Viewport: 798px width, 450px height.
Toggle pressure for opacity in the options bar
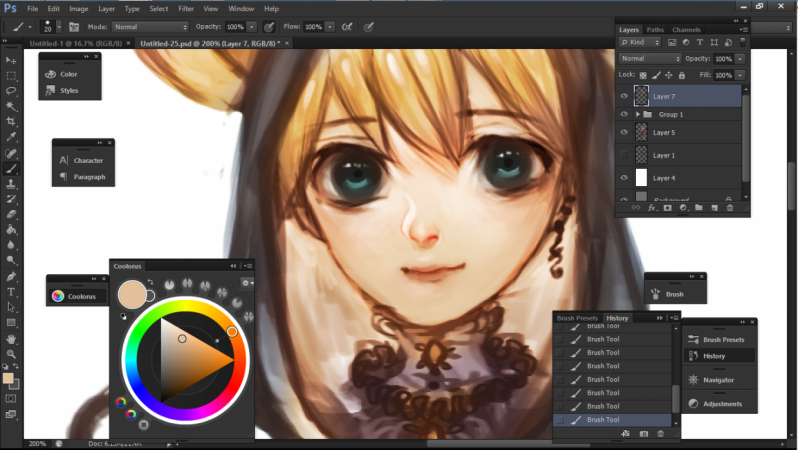coord(269,27)
